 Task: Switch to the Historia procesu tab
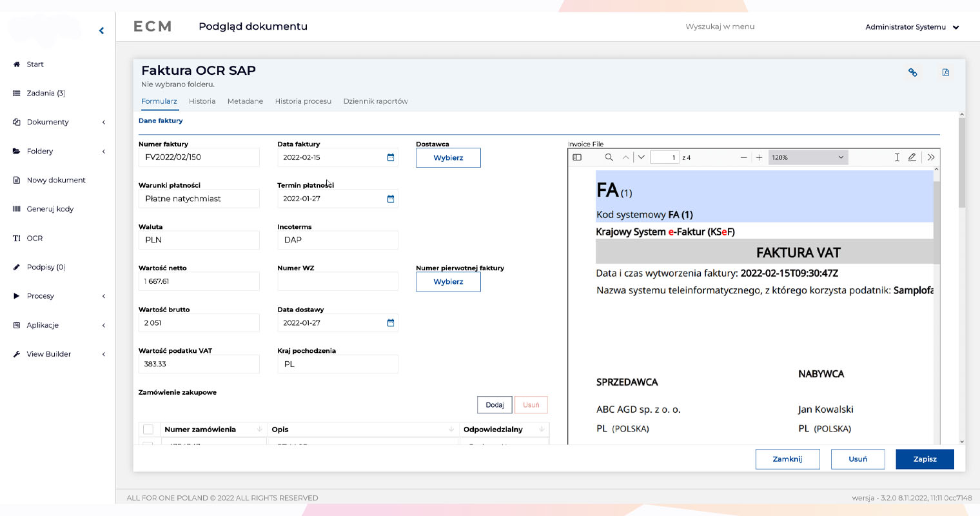[x=303, y=101]
